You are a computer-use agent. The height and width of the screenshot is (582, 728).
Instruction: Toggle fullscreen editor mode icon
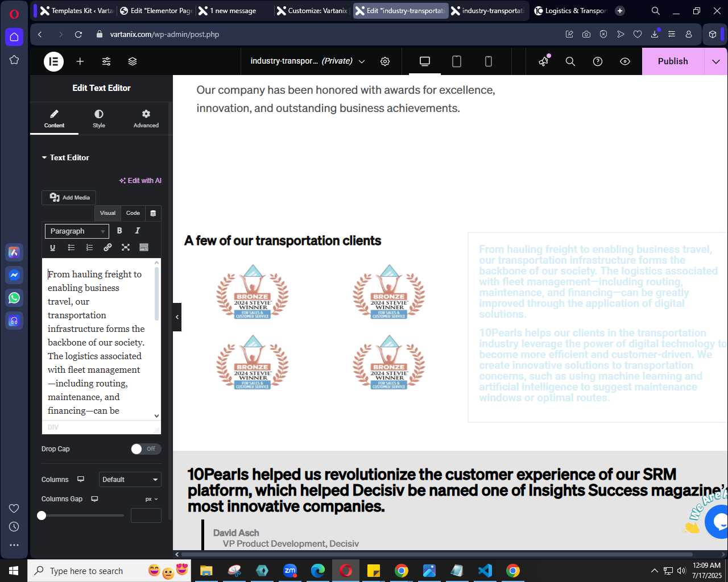(x=126, y=247)
